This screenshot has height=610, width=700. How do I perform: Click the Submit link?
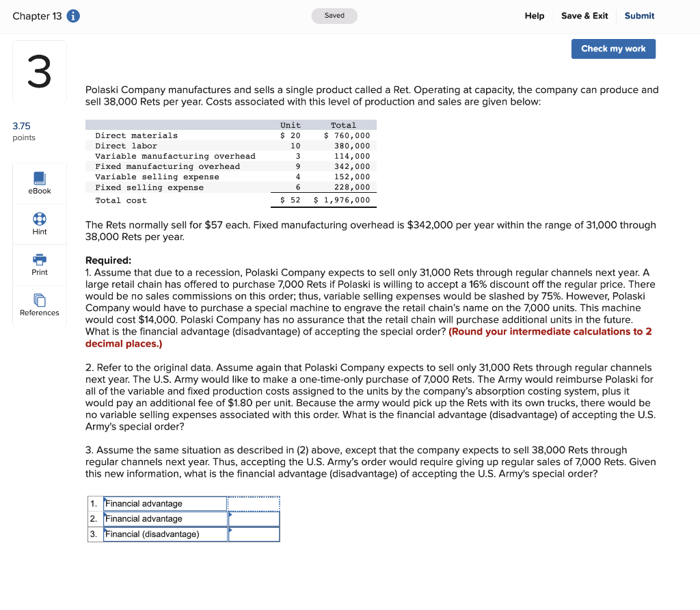(x=639, y=16)
